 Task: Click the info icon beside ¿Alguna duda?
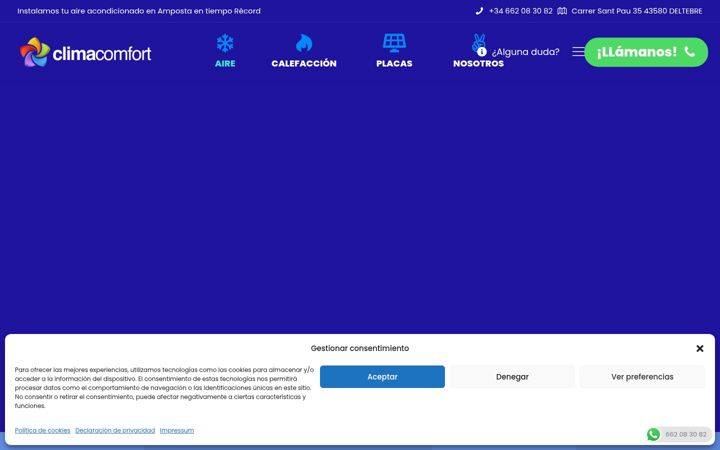[x=482, y=52]
